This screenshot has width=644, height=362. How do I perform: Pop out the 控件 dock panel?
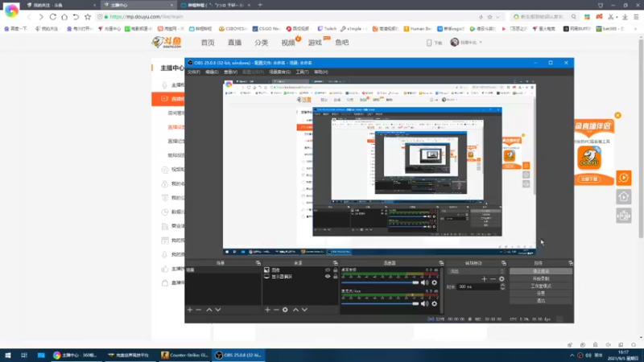tap(571, 263)
